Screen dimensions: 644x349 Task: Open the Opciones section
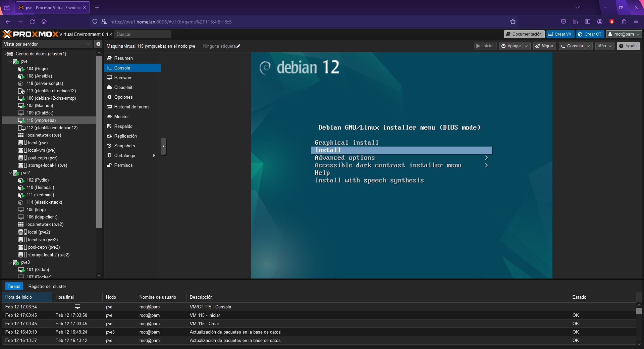point(132,97)
